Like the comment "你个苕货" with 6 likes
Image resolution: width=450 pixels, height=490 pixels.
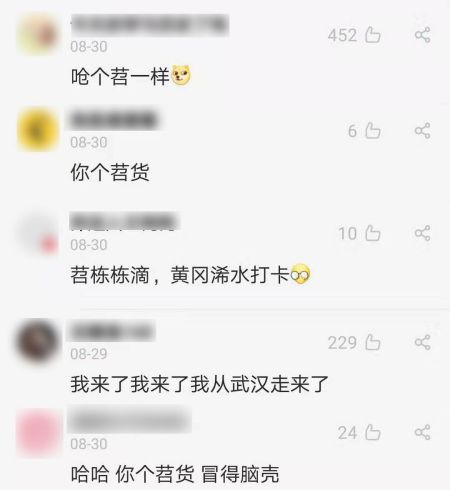pyautogui.click(x=373, y=130)
